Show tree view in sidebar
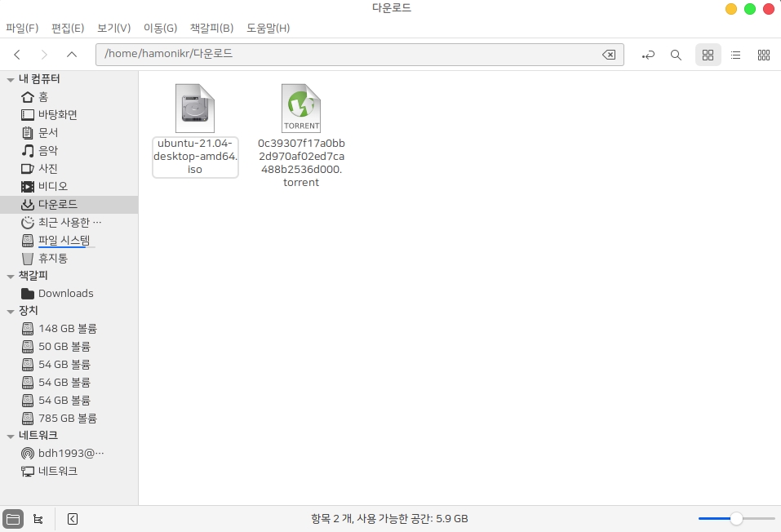The width and height of the screenshot is (781, 532). point(38,518)
